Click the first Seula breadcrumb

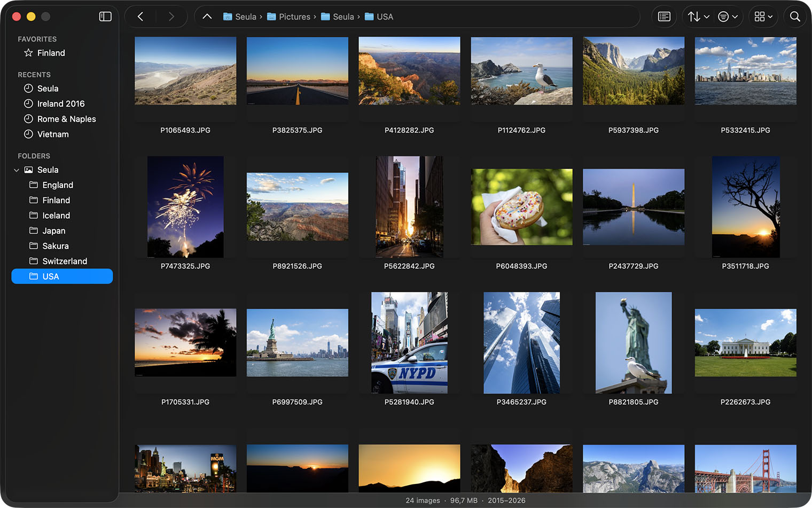click(x=239, y=17)
